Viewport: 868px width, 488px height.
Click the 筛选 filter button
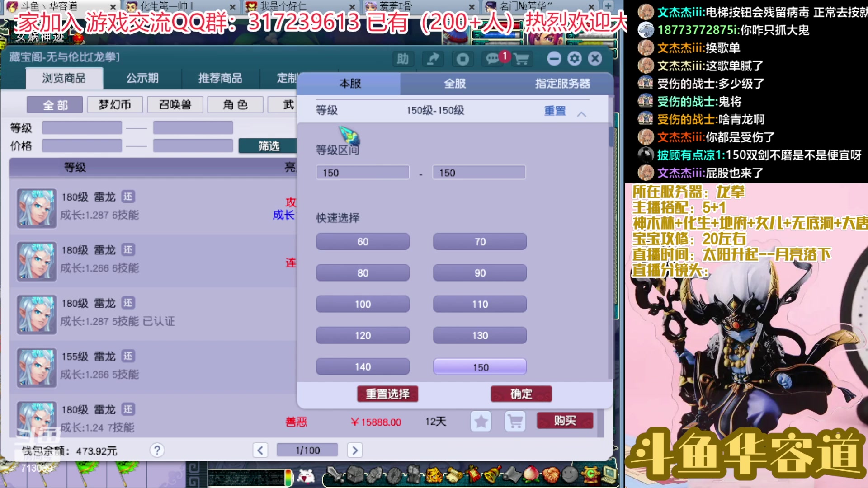pos(268,146)
